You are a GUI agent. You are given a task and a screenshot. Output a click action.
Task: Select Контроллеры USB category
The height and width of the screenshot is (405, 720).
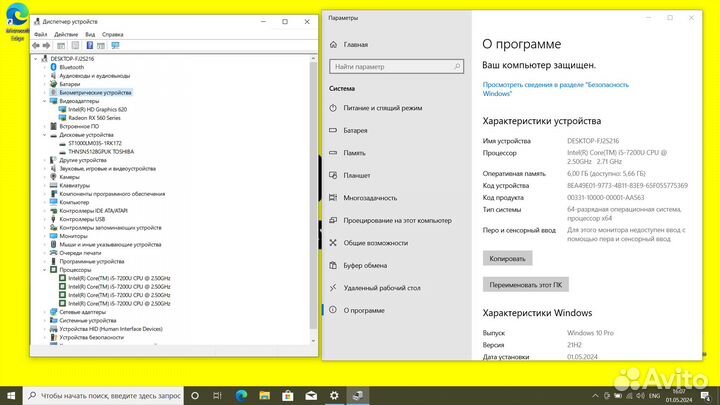point(82,219)
